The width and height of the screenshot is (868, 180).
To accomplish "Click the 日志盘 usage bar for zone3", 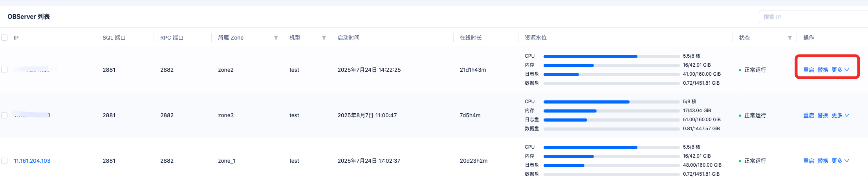I will (x=612, y=120).
